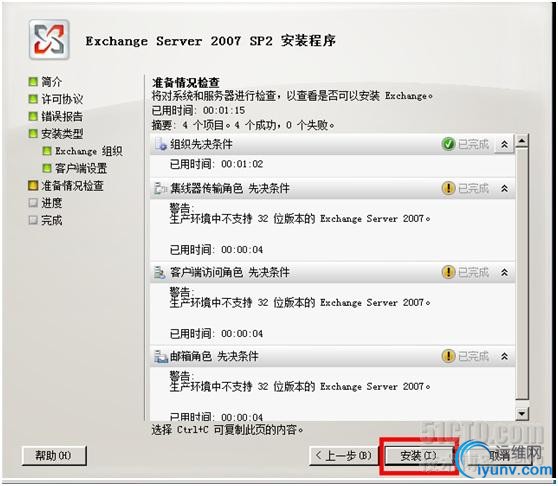Collapse the 客户端访问角色 先决条件 section
The width and height of the screenshot is (558, 486).
click(x=504, y=273)
